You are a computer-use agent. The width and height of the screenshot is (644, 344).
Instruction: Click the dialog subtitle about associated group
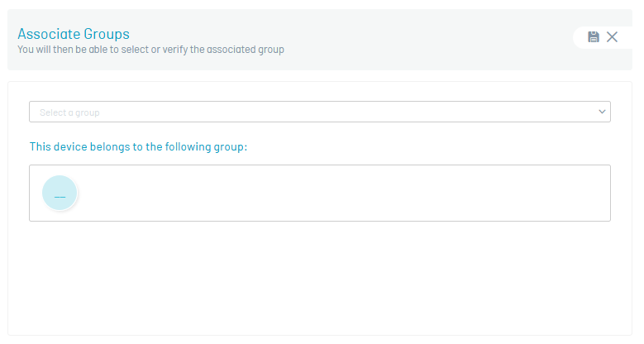[x=150, y=50]
